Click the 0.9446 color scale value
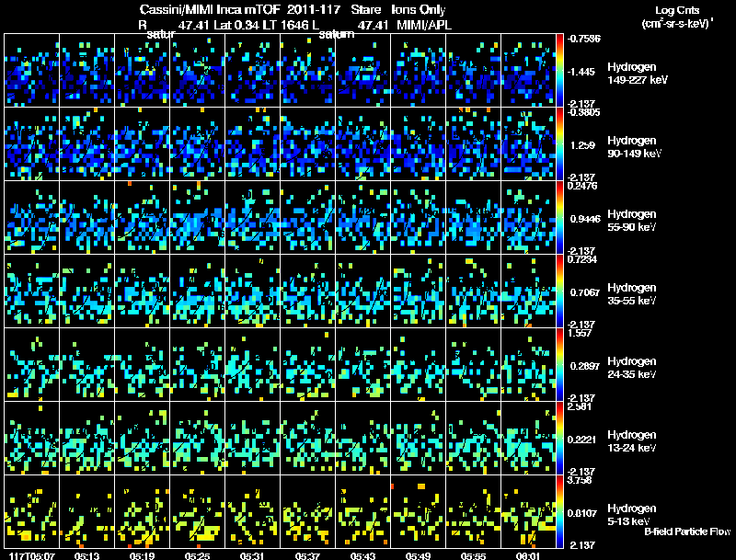Viewport: 736px width, 560px height. click(x=585, y=219)
